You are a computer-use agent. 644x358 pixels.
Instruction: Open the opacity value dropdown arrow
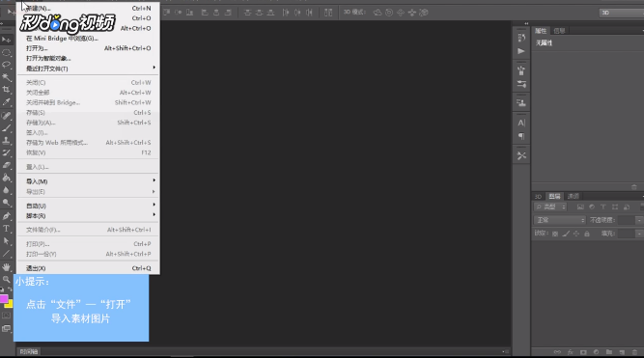coord(639,220)
